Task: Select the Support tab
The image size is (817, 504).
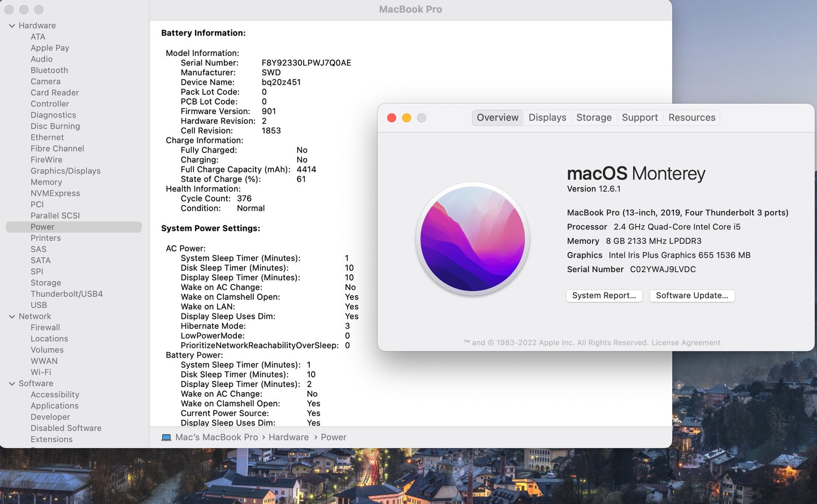Action: pyautogui.click(x=639, y=118)
